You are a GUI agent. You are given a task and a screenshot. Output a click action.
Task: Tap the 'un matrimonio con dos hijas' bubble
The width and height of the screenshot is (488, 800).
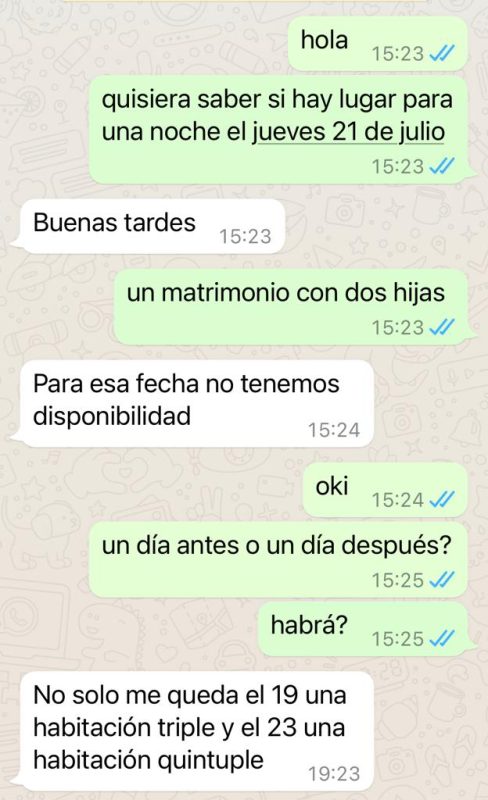(290, 307)
